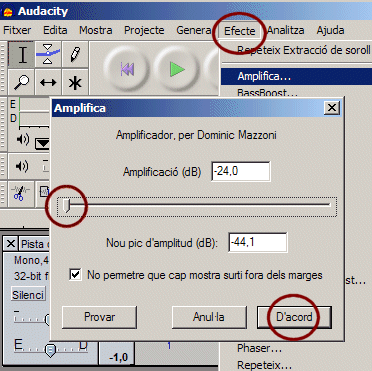Close the Amplifica dialog
Screen dimensions: 372x371
(x=331, y=108)
